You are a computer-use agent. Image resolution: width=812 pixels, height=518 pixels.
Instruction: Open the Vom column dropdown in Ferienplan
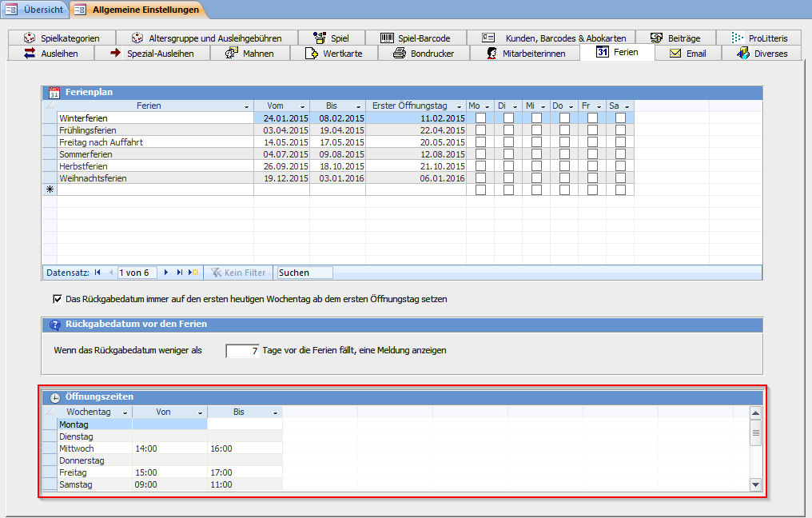click(302, 106)
